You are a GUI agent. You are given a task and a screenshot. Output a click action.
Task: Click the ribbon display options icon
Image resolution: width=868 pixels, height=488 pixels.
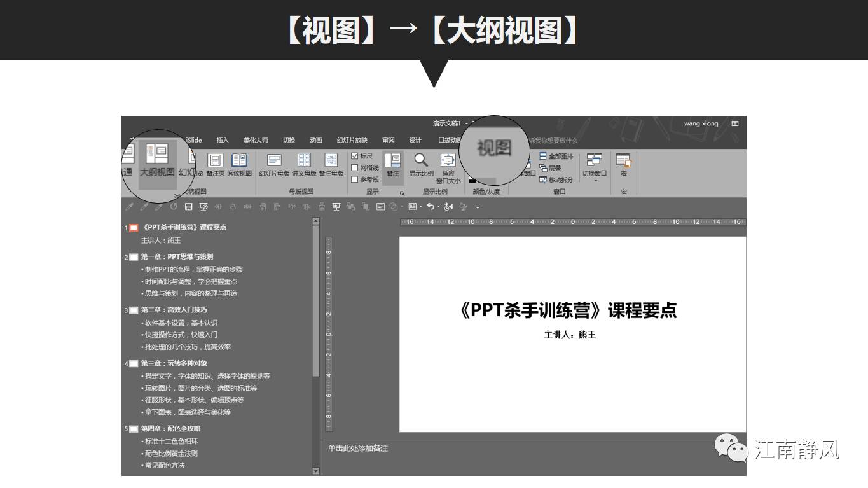pos(735,123)
